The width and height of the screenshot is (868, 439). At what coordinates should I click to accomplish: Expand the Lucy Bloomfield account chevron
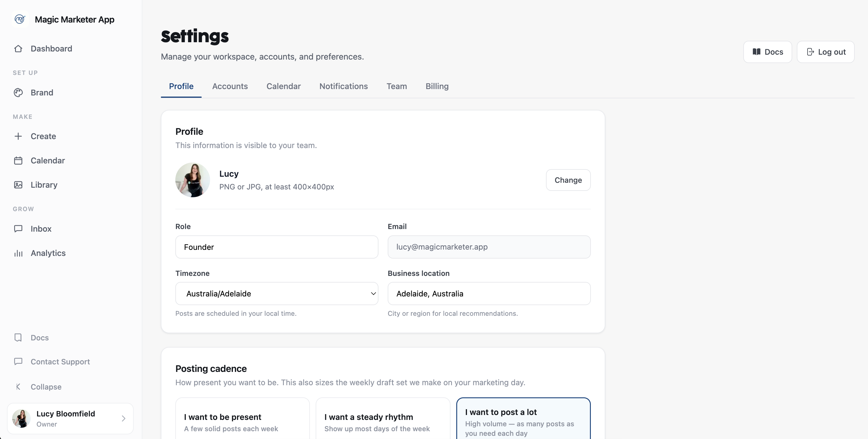[x=123, y=418]
